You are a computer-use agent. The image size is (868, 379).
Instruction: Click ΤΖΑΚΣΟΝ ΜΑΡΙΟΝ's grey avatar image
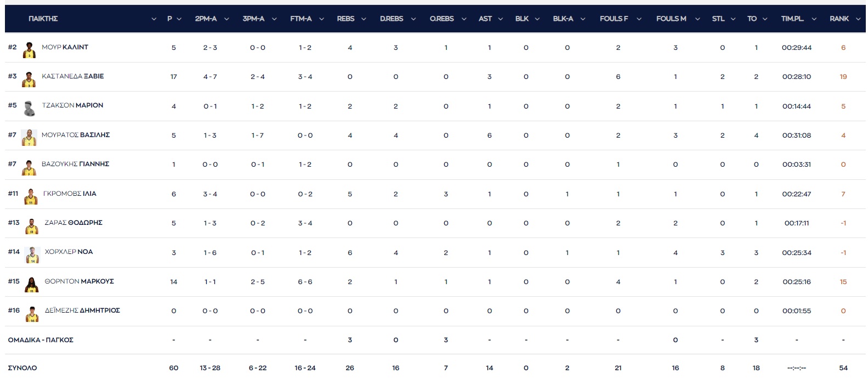click(x=29, y=108)
